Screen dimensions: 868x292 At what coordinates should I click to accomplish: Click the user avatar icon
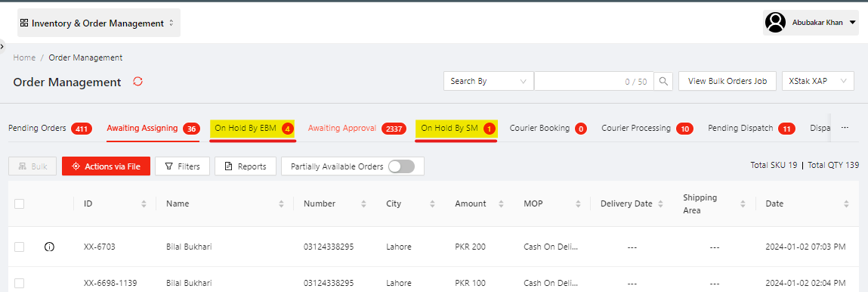[775, 23]
